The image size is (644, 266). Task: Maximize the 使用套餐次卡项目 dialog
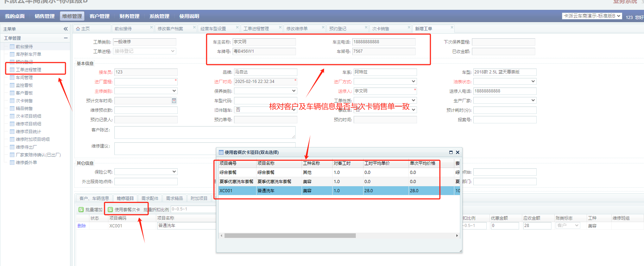coord(451,153)
